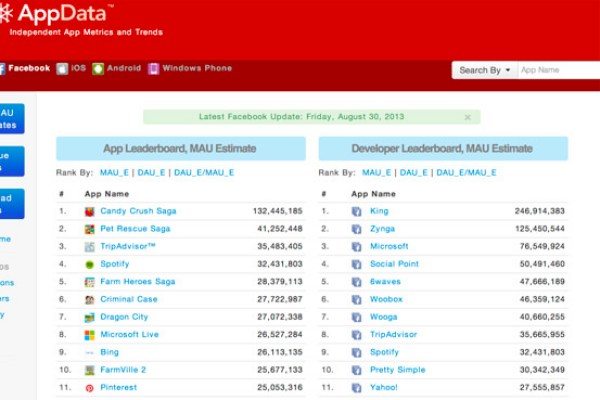Open the Farm Heroes Saga link

coord(138,282)
